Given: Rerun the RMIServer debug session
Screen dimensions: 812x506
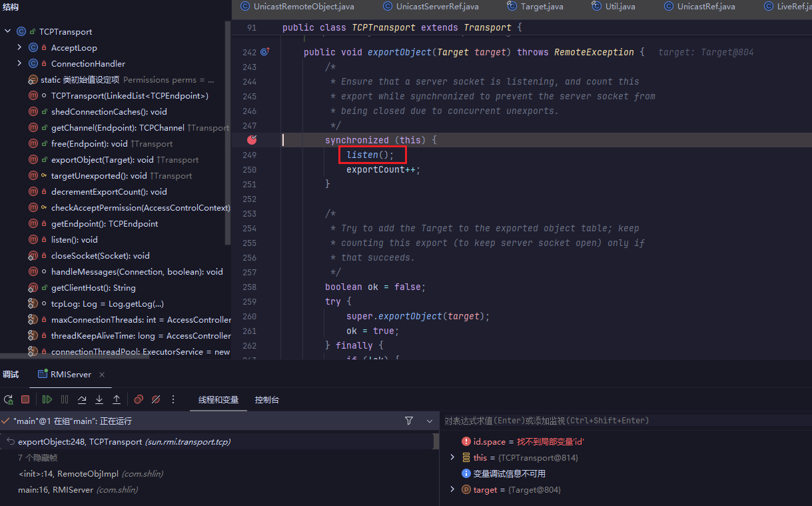Looking at the screenshot, I should point(9,399).
